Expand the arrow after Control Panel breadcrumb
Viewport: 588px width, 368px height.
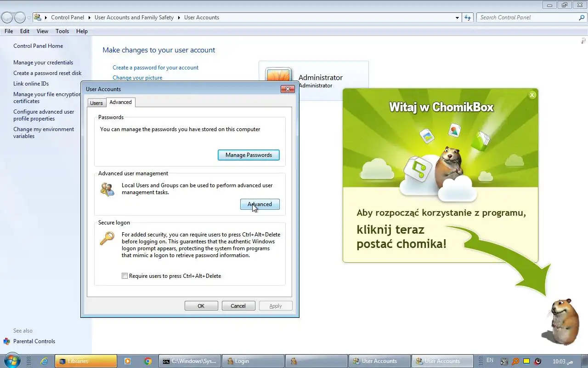click(x=89, y=17)
